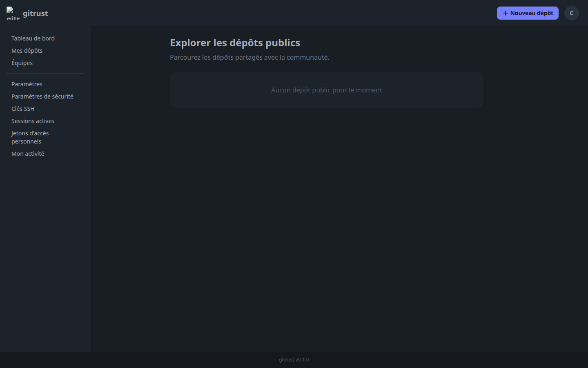Show Mon activité

[x=28, y=154]
